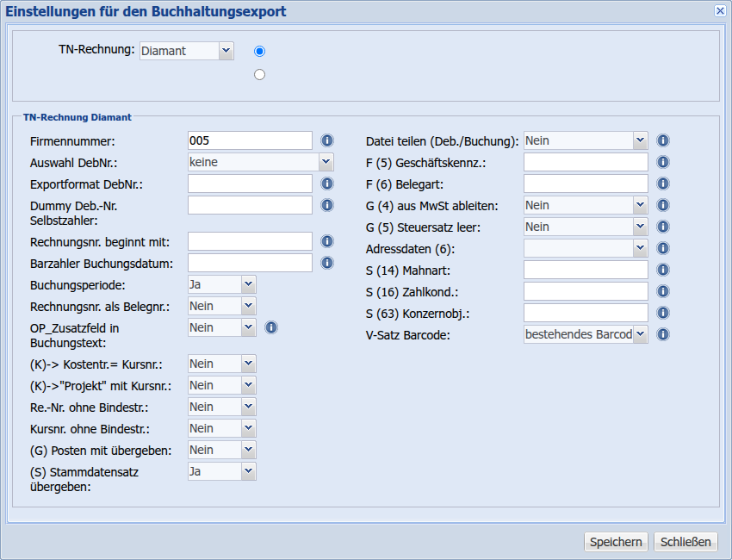Close the Buchhaltungsexport dialog with X
This screenshot has width=732, height=560.
720,10
